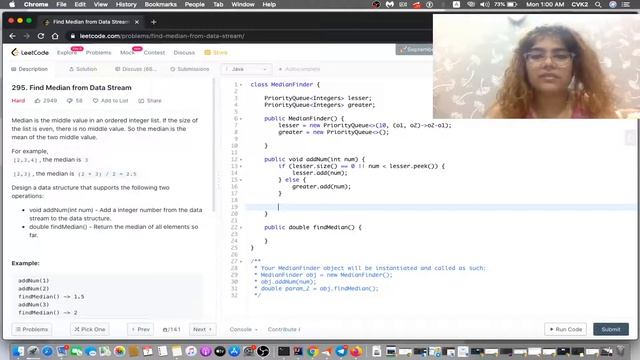This screenshot has height=360, width=640.
Task: Open the volume control in the menu bar
Action: [484, 4]
